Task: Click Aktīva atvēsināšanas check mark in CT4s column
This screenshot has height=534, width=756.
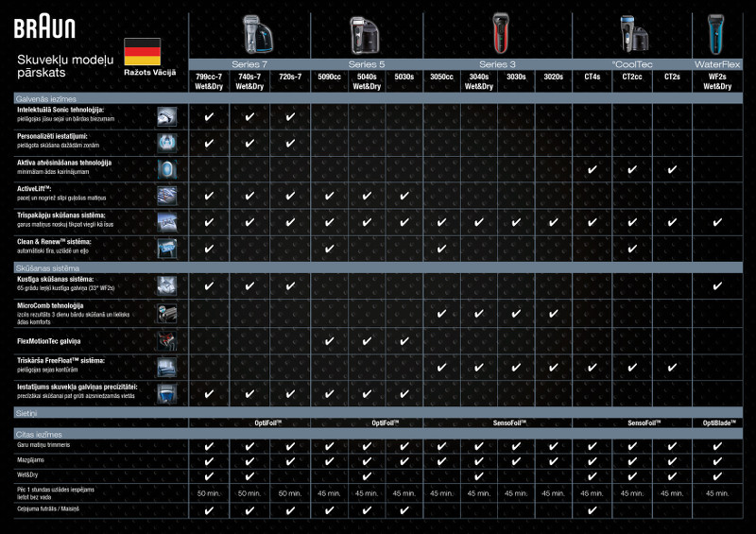Action: (593, 169)
